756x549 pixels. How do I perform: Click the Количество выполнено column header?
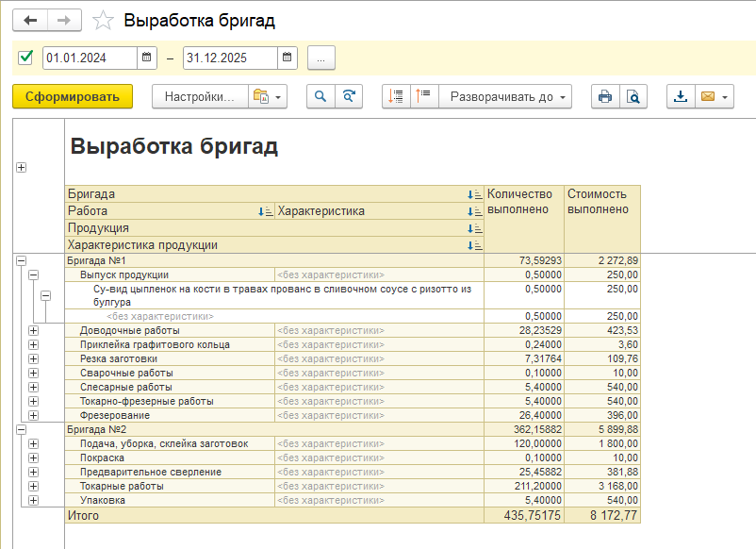524,219
